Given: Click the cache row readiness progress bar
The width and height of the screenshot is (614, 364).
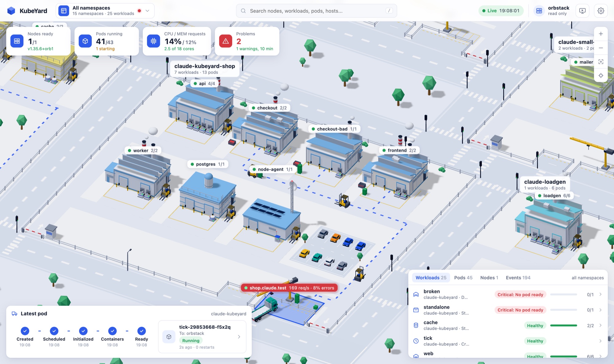Looking at the screenshot, I should (x=564, y=325).
